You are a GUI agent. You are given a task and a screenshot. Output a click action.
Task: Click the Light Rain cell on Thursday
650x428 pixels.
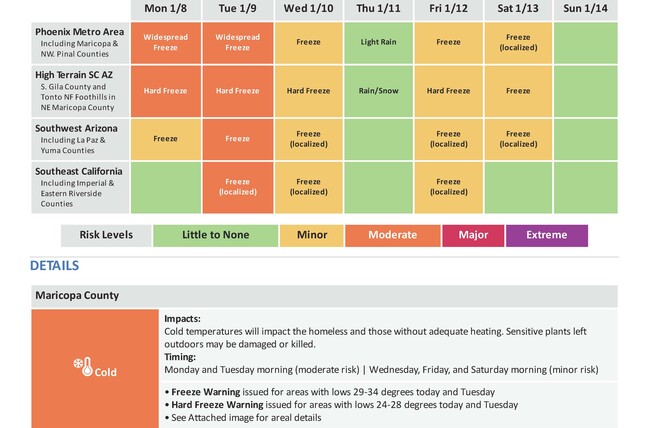[x=378, y=43]
